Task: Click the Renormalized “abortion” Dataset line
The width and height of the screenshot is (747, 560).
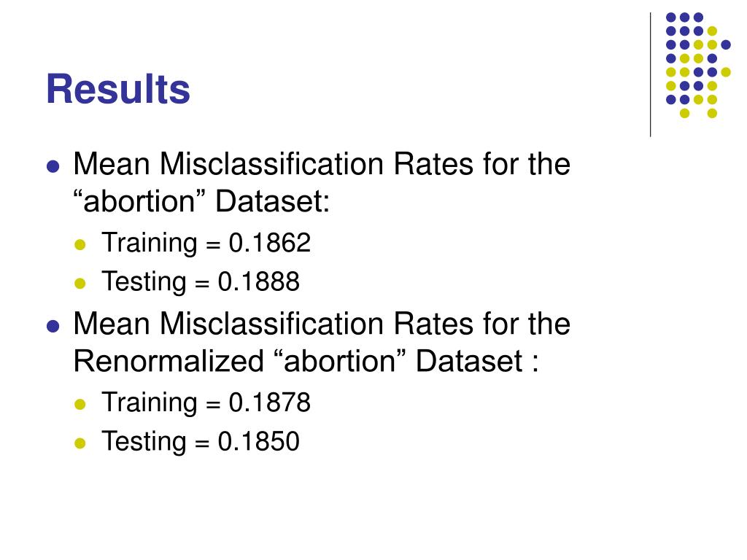Action: [x=306, y=360]
